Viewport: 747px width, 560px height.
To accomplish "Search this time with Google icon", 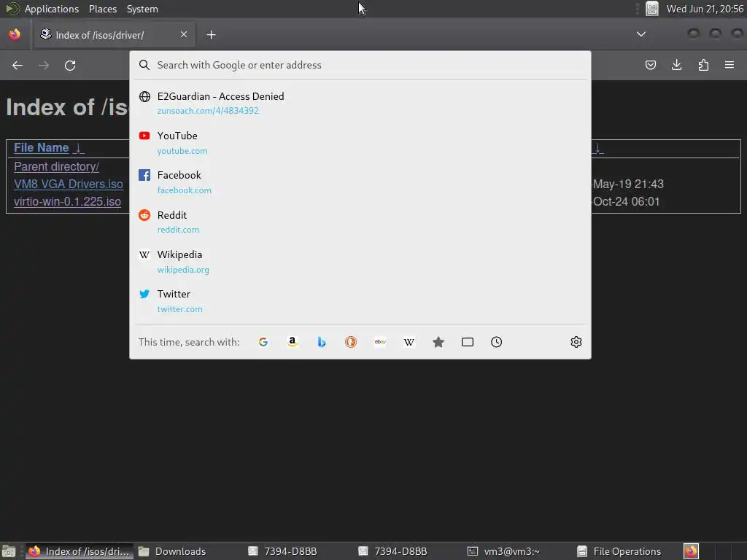I will click(263, 342).
